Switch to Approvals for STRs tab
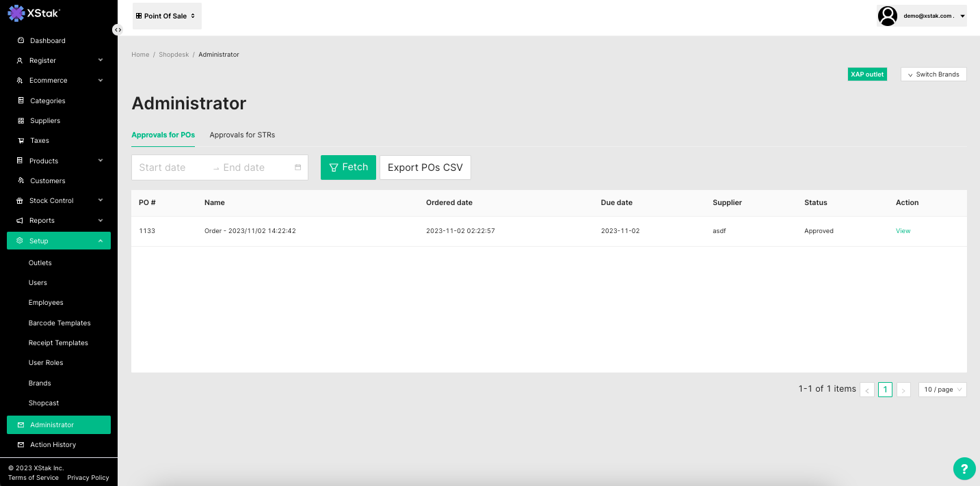Image resolution: width=980 pixels, height=486 pixels. click(x=242, y=135)
